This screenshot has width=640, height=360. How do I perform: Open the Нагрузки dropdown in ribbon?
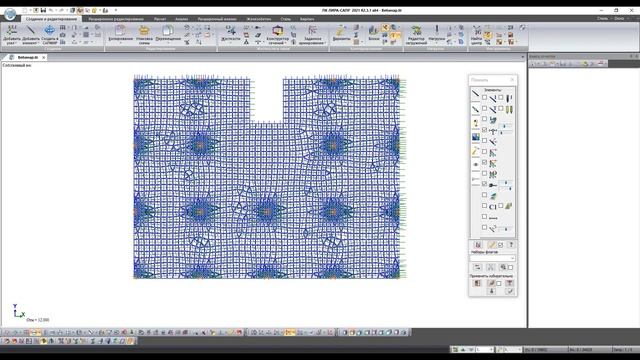pos(436,35)
